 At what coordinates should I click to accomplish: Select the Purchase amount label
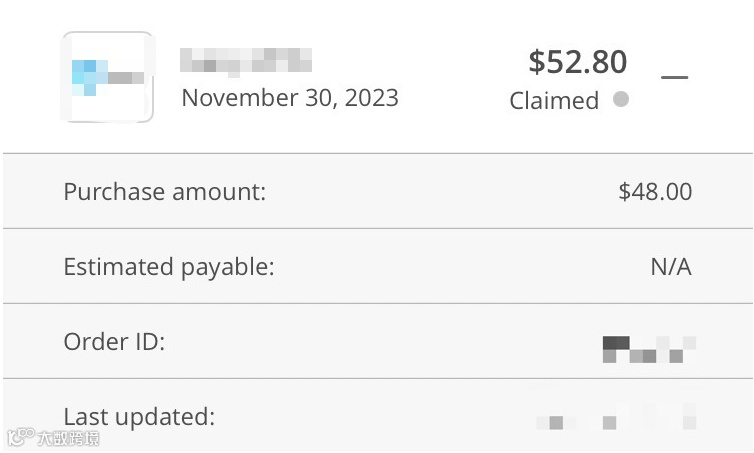165,191
